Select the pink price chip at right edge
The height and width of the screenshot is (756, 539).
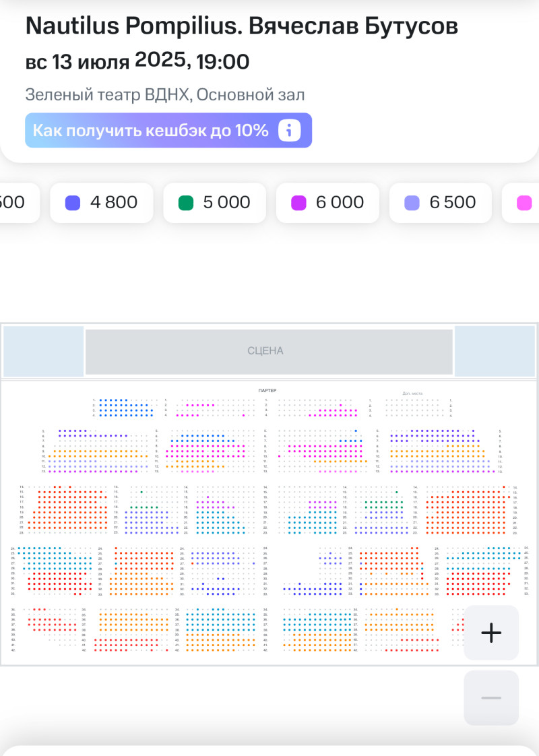(x=522, y=202)
